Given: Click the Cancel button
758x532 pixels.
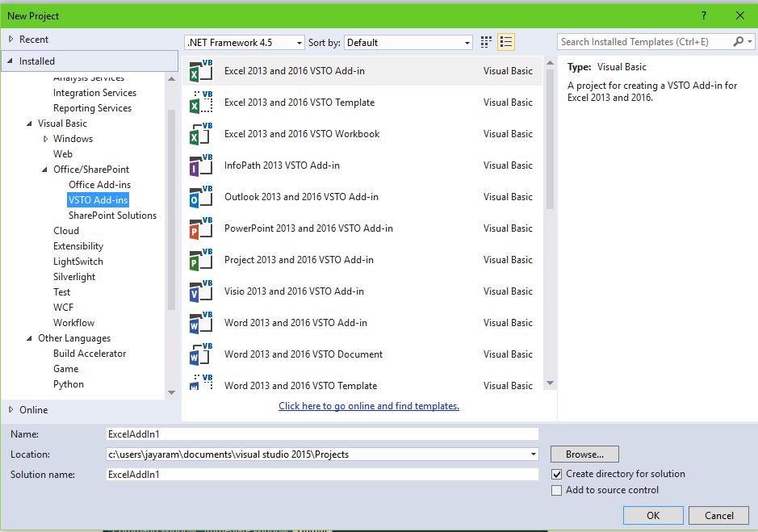Looking at the screenshot, I should point(718,516).
